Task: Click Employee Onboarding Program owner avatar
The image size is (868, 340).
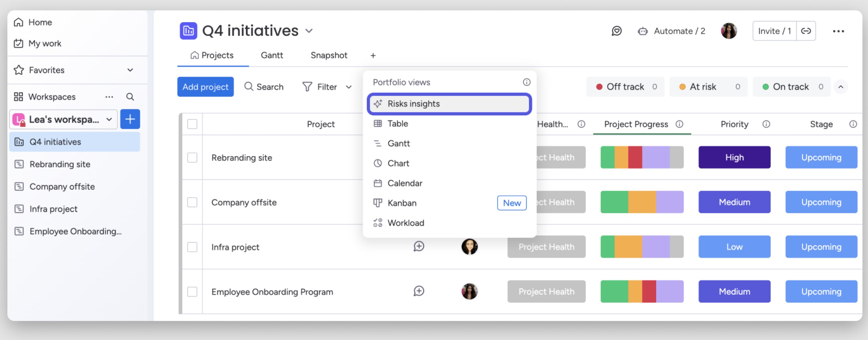Action: click(x=469, y=291)
